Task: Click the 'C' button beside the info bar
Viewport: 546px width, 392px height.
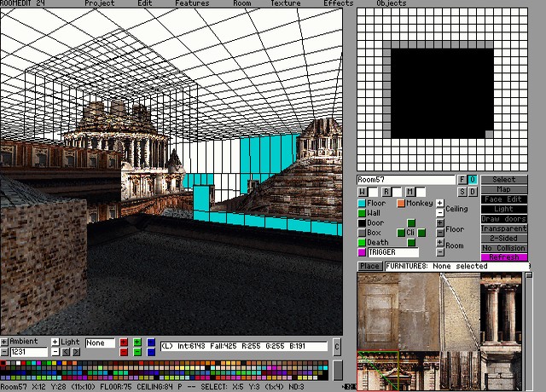Action: (x=337, y=347)
